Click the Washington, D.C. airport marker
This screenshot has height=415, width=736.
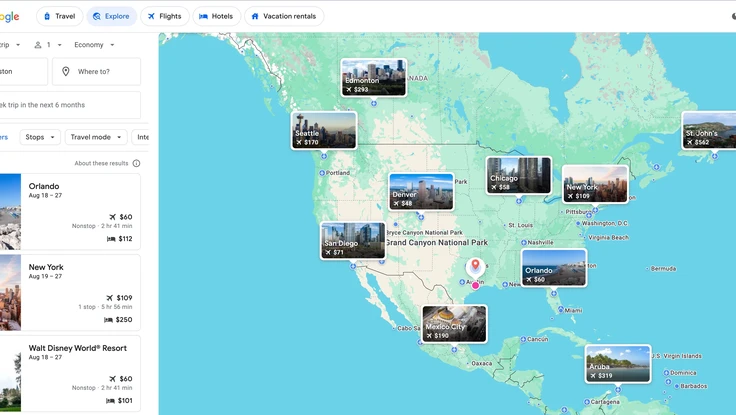pos(578,223)
